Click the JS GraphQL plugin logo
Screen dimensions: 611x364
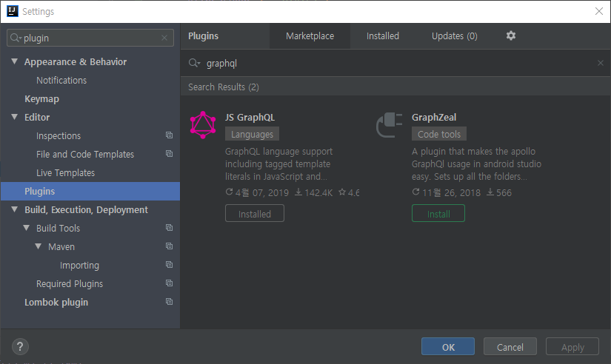(x=203, y=125)
